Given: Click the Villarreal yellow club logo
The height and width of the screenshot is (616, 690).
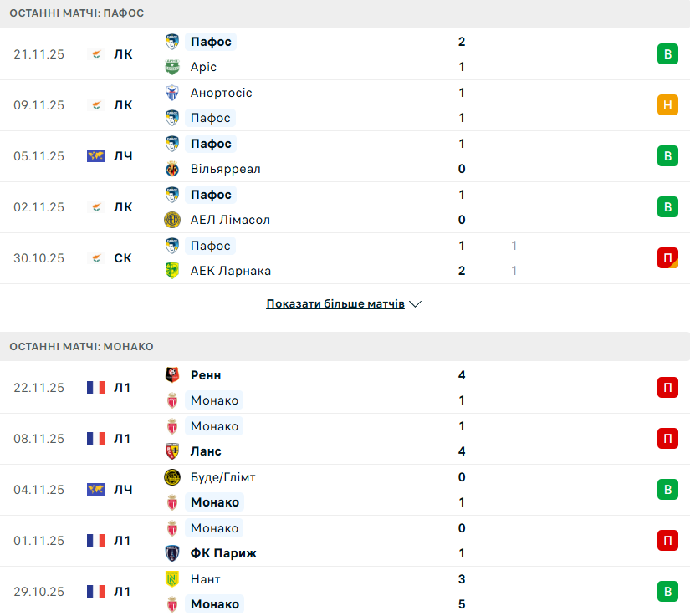Looking at the screenshot, I should [172, 169].
